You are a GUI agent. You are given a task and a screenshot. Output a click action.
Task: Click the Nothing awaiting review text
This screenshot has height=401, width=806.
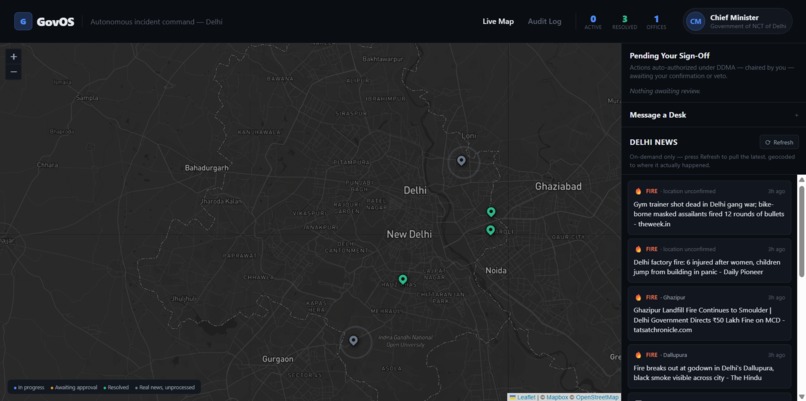point(665,91)
